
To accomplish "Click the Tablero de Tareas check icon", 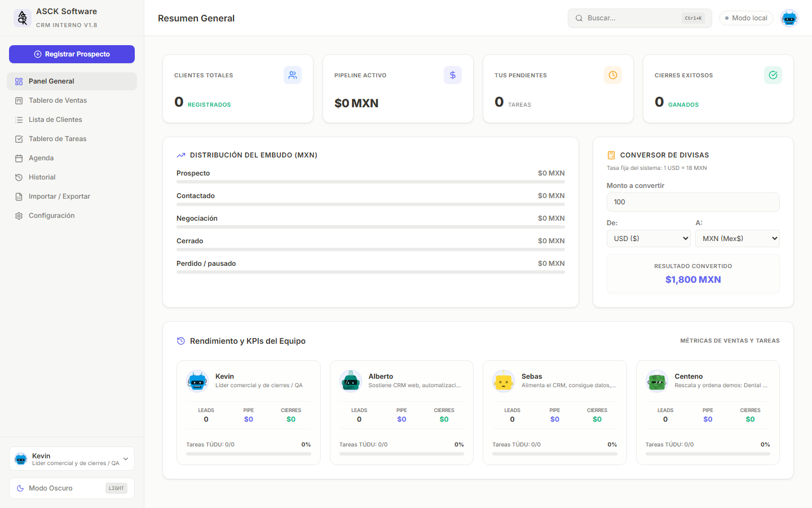I will pos(19,139).
